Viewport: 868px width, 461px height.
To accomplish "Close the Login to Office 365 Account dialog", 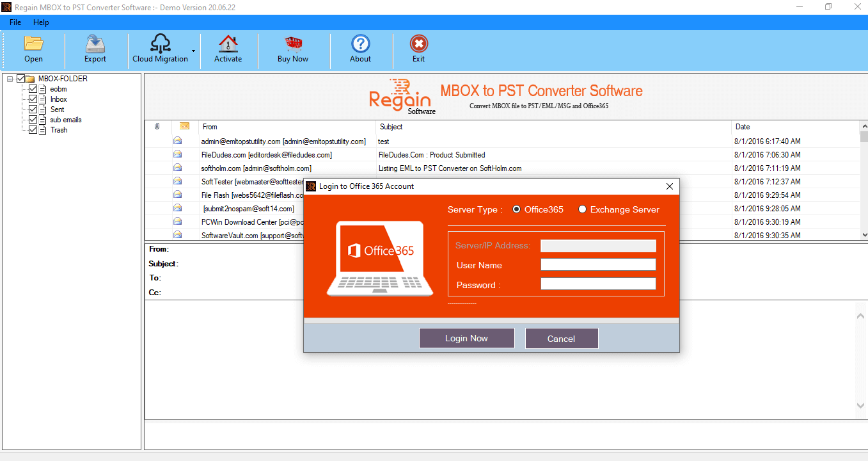I will click(670, 186).
